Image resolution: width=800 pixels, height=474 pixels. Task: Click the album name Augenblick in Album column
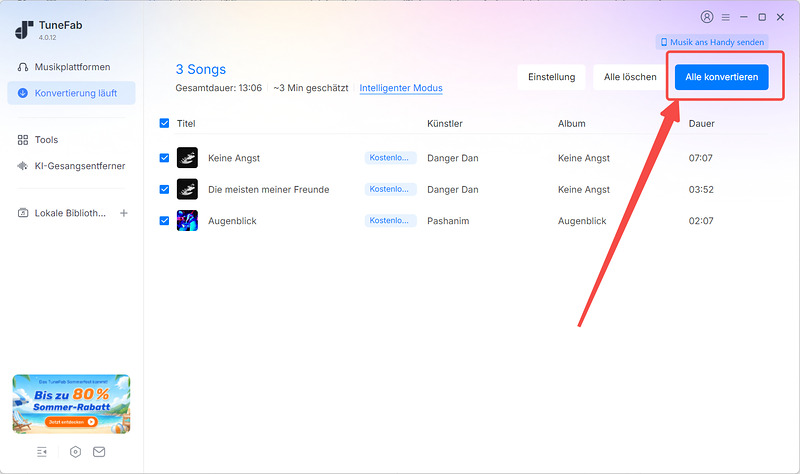[582, 221]
